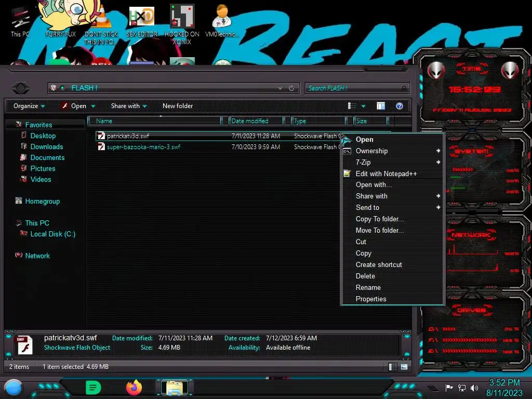Expand the Open button dropdown arrow
The height and width of the screenshot is (399, 532).
click(x=93, y=106)
